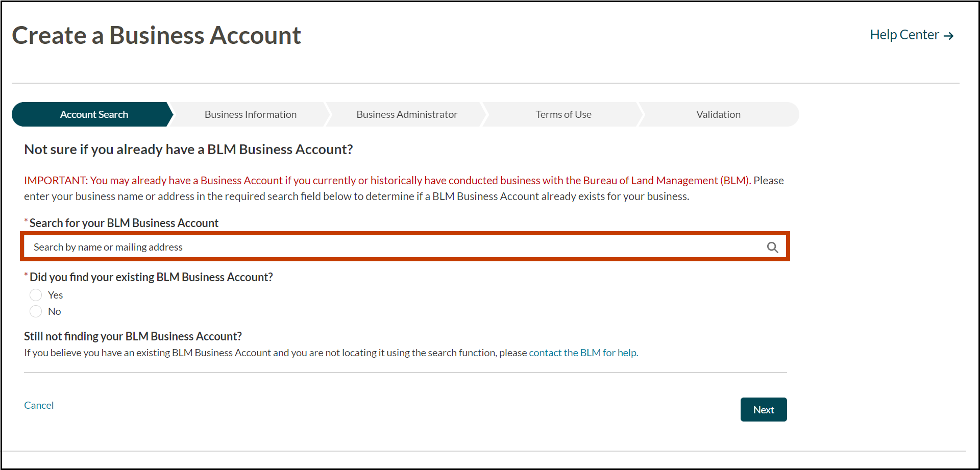The width and height of the screenshot is (980, 470).
Task: Open the Validation step
Action: tap(718, 114)
